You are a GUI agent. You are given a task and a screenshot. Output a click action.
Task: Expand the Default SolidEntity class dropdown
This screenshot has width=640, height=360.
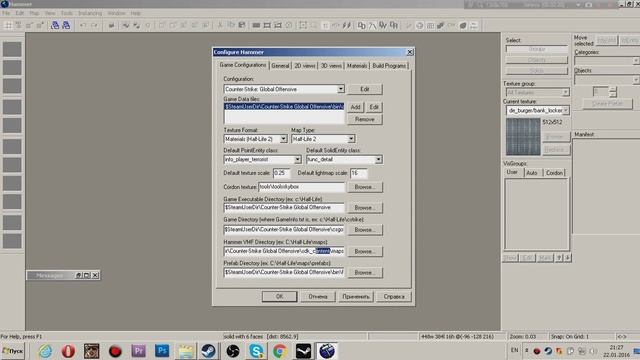coord(378,160)
